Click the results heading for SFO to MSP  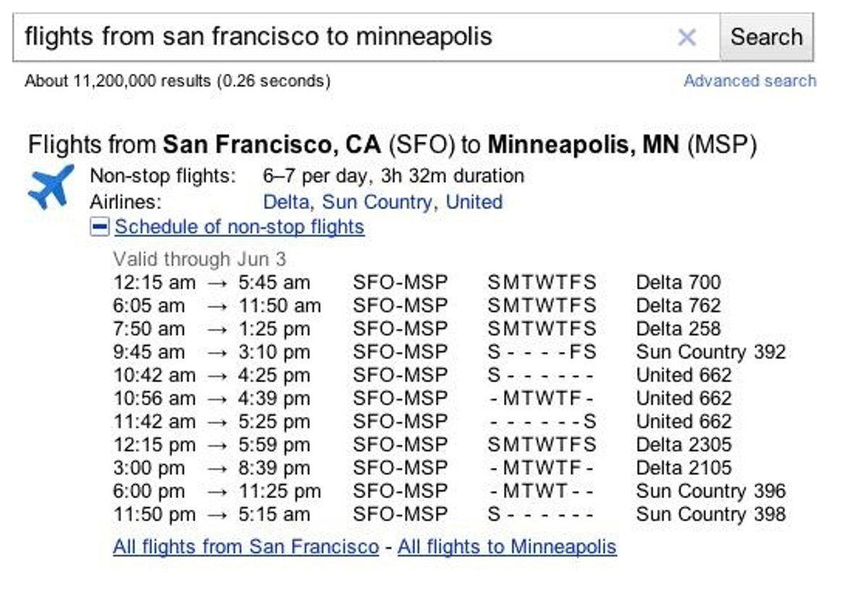click(392, 145)
